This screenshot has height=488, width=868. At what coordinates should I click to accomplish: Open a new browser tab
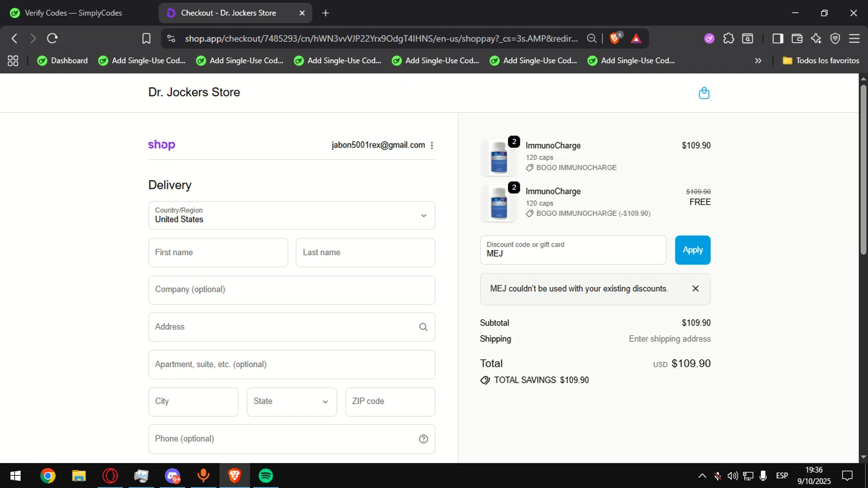coord(325,13)
